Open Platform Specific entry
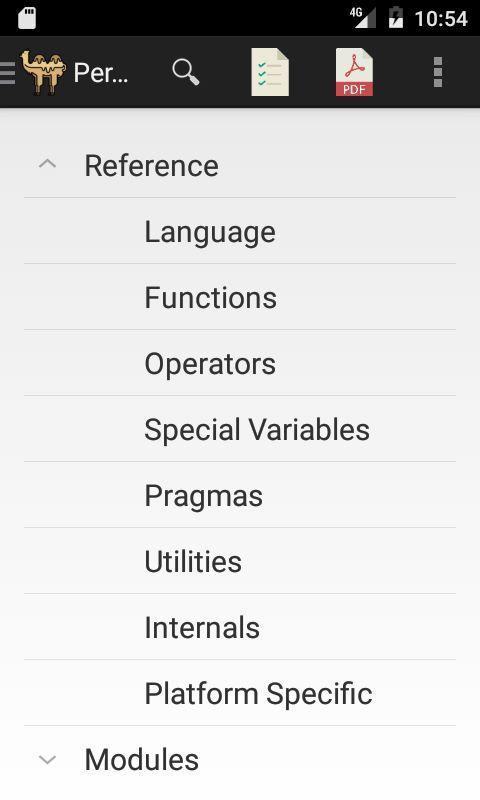Screen dimensions: 480x800 (x=240, y=693)
